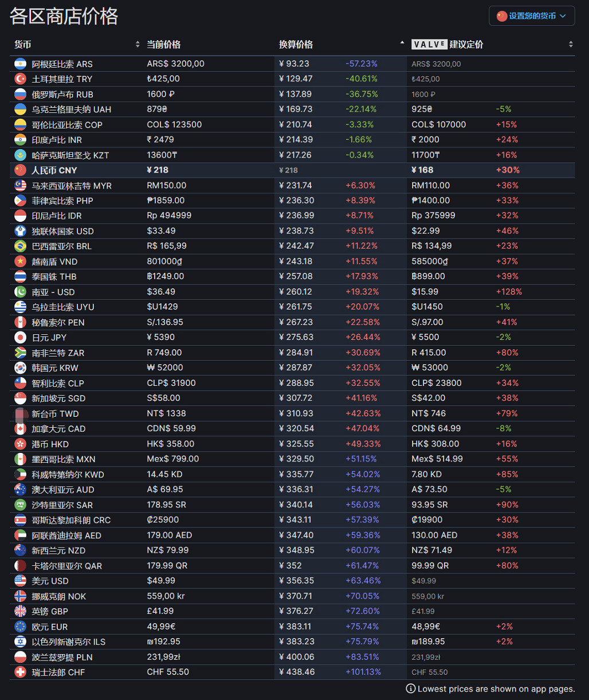Click the -57.23% Argentina price difference

click(361, 64)
